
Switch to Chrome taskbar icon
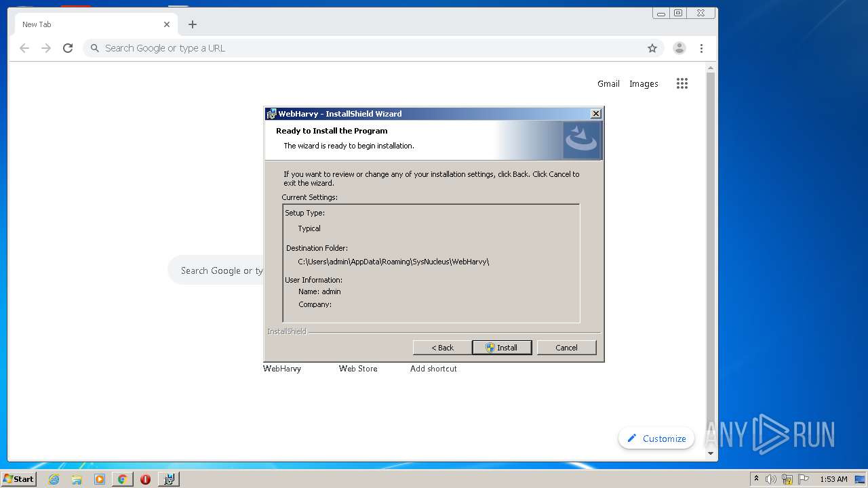pyautogui.click(x=122, y=479)
